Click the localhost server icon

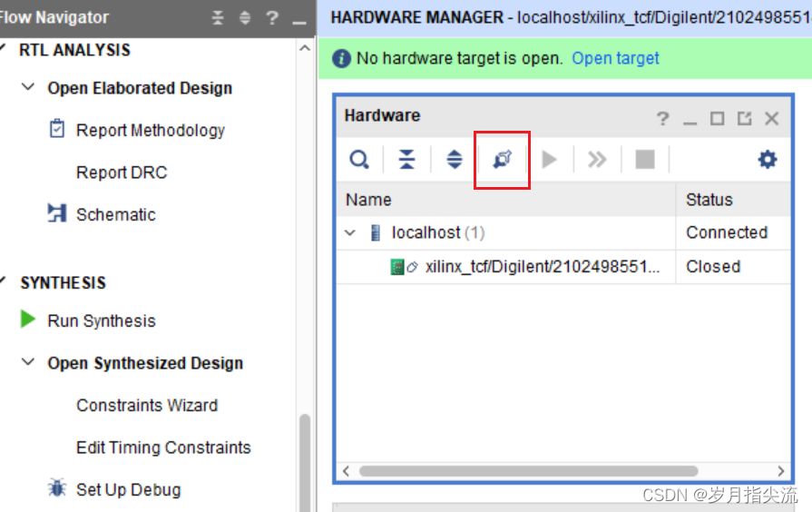click(x=376, y=232)
